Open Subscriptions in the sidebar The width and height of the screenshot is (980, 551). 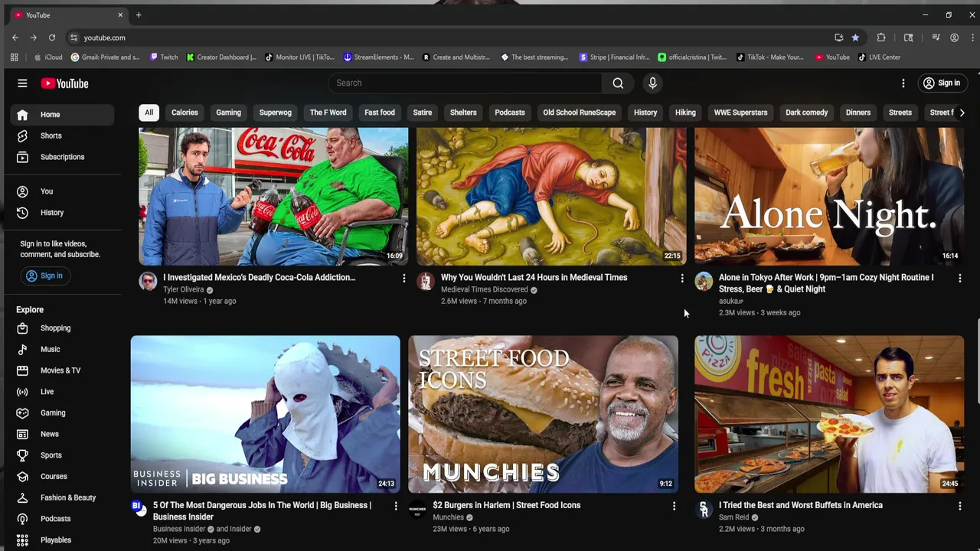coord(62,157)
